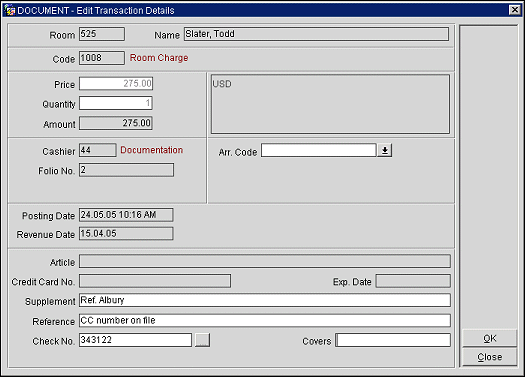Click the Name field Slater, Todd
Screen dimensions: 525x377
pyautogui.click(x=316, y=34)
